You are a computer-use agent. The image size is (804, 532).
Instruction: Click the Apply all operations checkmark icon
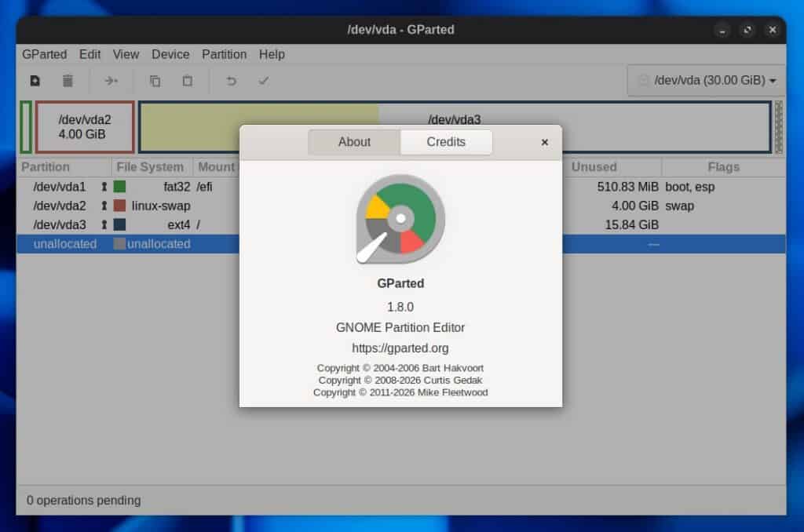coord(263,80)
